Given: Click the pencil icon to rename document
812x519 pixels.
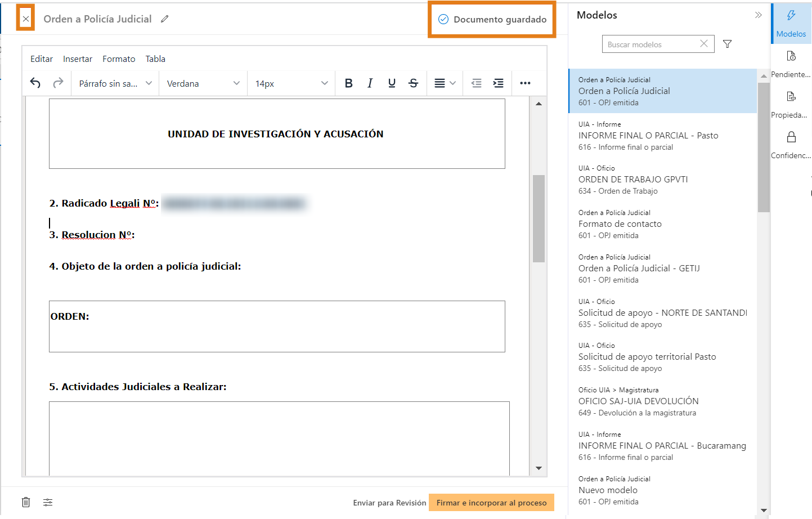Looking at the screenshot, I should [164, 19].
